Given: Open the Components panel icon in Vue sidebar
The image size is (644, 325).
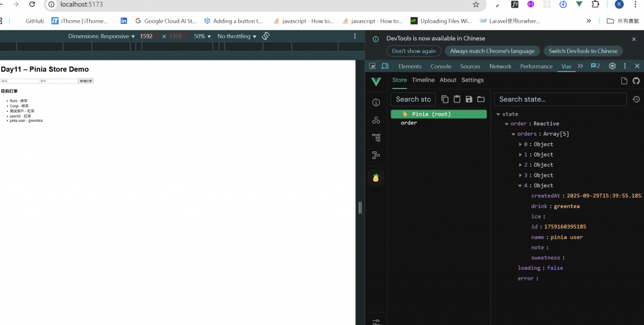Looking at the screenshot, I should [x=376, y=120].
